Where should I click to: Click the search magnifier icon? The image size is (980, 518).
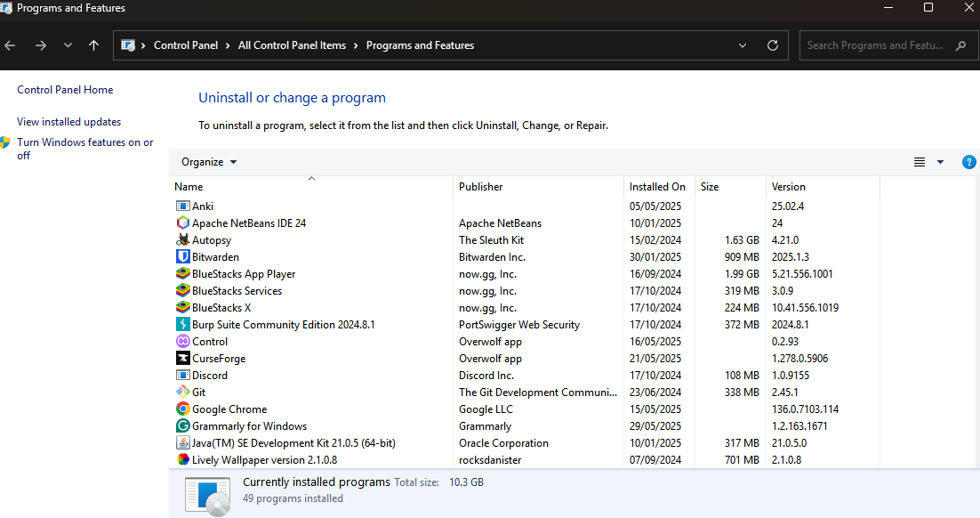[961, 45]
